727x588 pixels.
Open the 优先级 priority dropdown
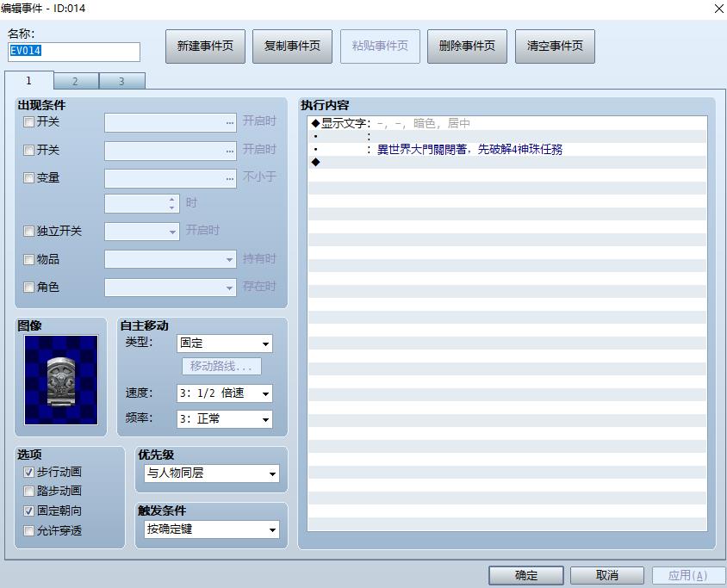coord(212,473)
